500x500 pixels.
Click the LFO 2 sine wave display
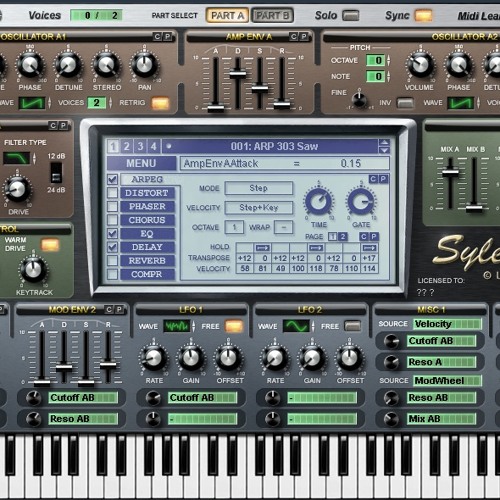(x=296, y=326)
